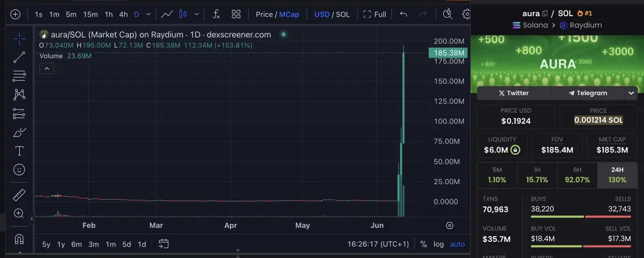Click the 185.38M price axis label
Screen dimensions: 644x258
[448, 53]
